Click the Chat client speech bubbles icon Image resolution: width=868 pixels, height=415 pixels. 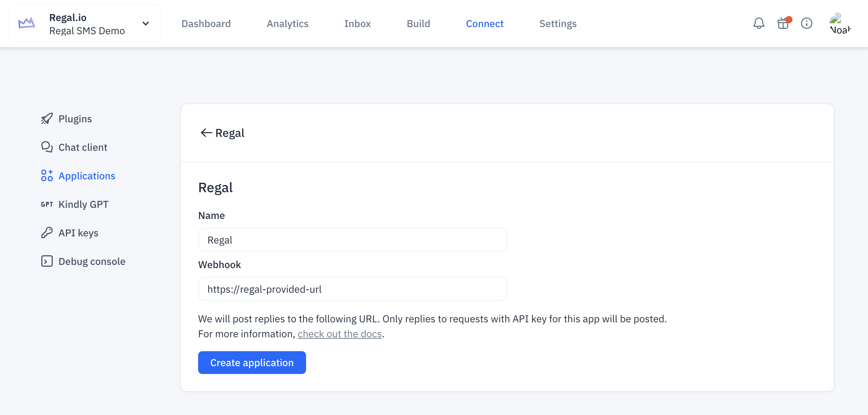(47, 147)
